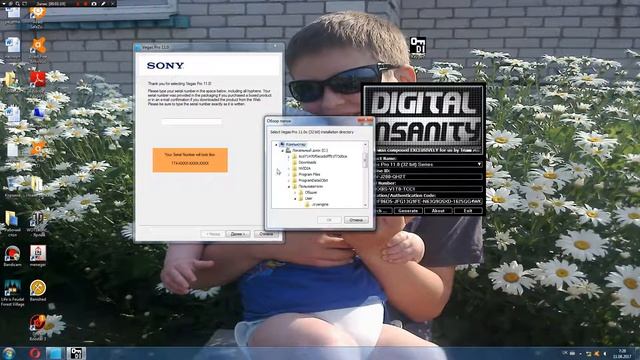Switch to the Digital Insanity taskbar button
This screenshot has height=360, width=640.
(76, 353)
